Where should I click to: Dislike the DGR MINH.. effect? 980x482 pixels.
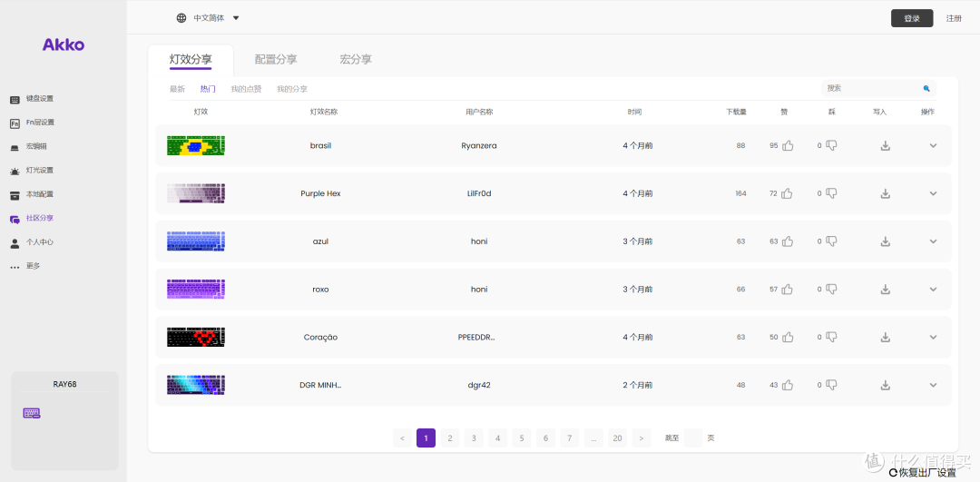click(x=831, y=385)
